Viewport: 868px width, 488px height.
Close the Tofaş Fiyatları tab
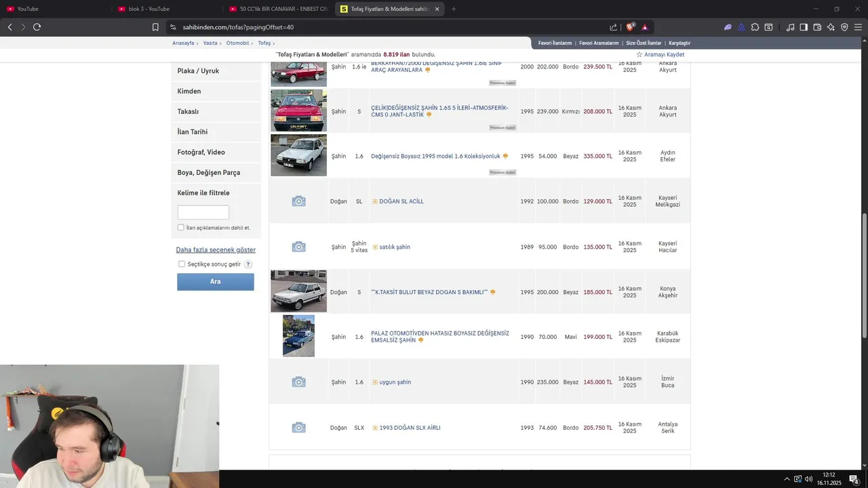click(x=437, y=9)
